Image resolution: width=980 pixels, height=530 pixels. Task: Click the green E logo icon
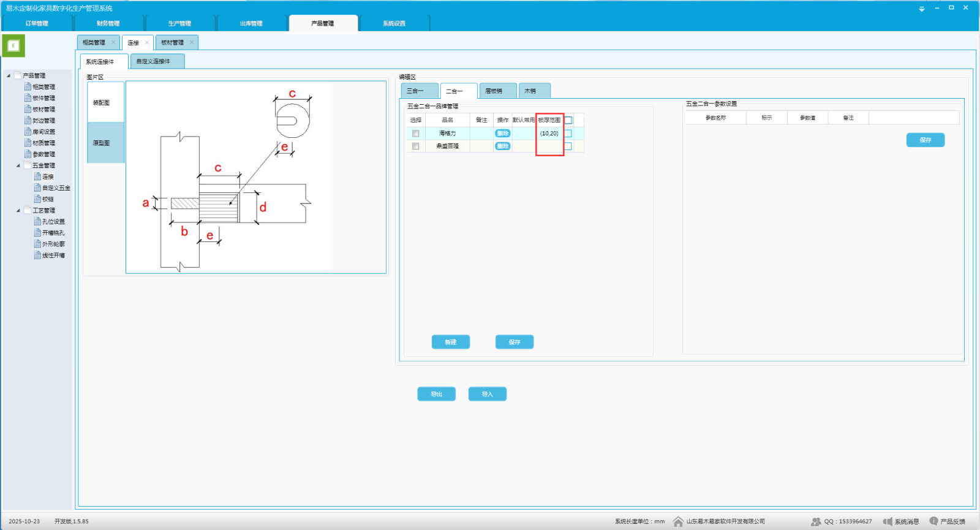point(13,46)
